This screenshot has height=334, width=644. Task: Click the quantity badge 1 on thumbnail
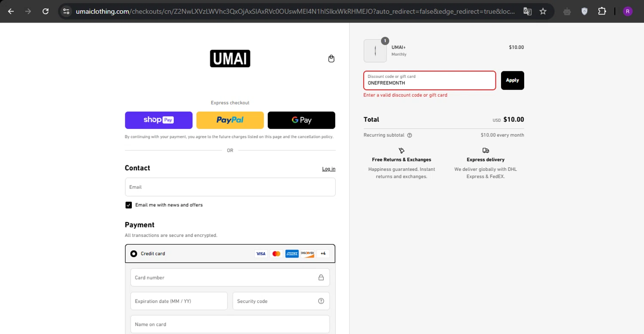385,41
